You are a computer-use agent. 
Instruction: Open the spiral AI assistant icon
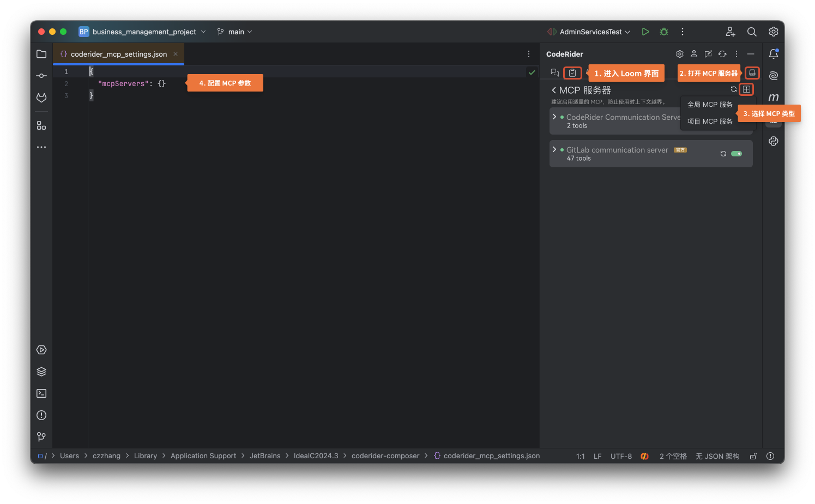point(774,76)
